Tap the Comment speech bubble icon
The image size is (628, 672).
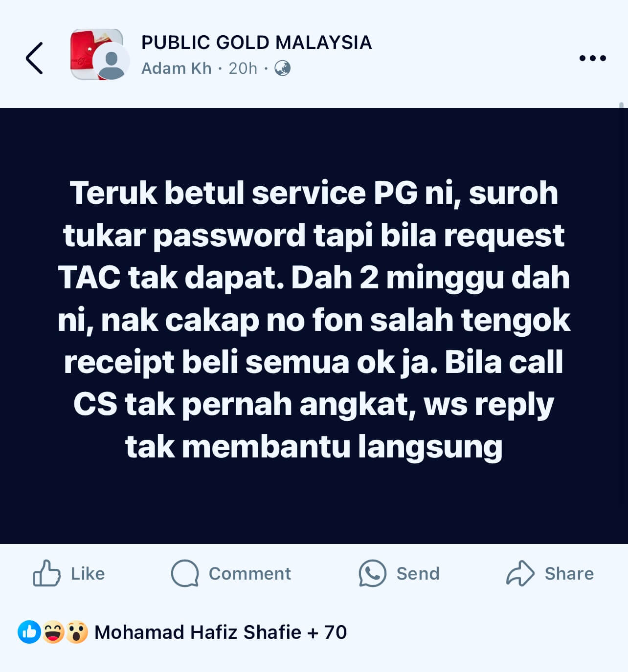tap(185, 573)
